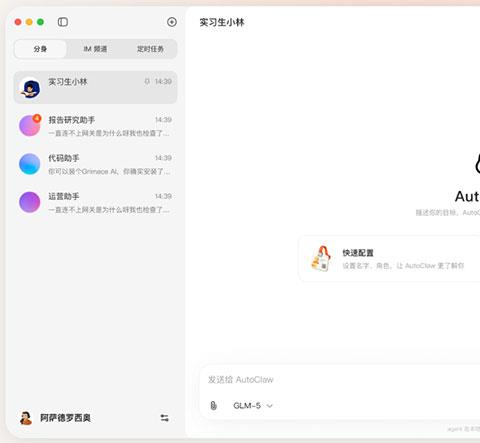Click the 阿萨德罗西奥 user avatar

coord(26,418)
